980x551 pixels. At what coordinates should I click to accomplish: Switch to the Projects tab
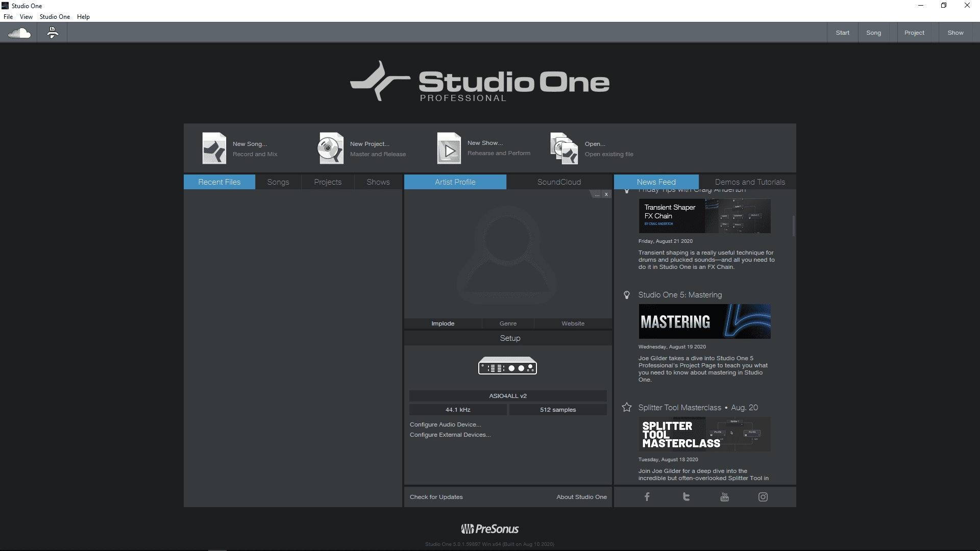pyautogui.click(x=328, y=182)
